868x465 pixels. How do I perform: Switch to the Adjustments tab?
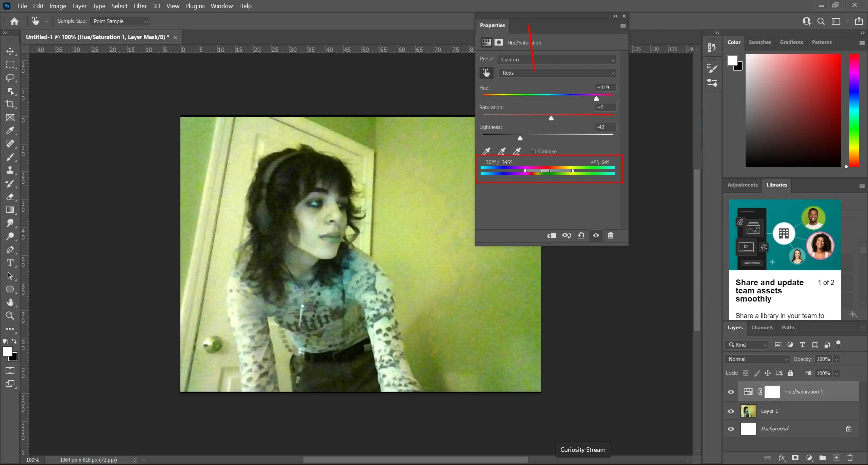click(742, 185)
